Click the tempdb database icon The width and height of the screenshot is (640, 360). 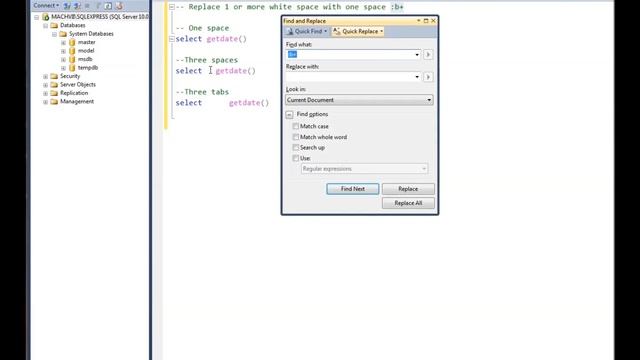click(x=72, y=68)
